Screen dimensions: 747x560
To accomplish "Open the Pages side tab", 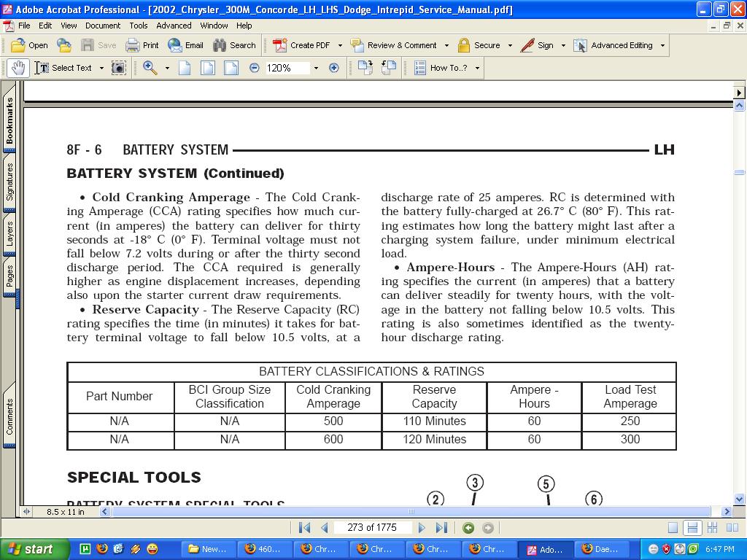I will [9, 276].
